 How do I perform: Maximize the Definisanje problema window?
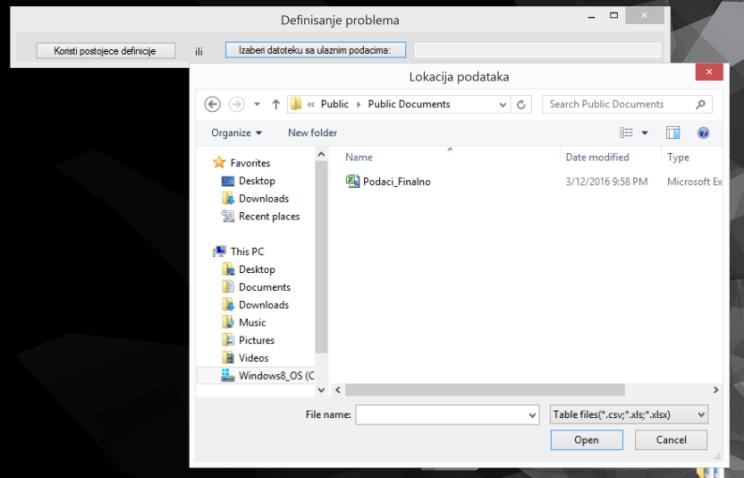[614, 16]
